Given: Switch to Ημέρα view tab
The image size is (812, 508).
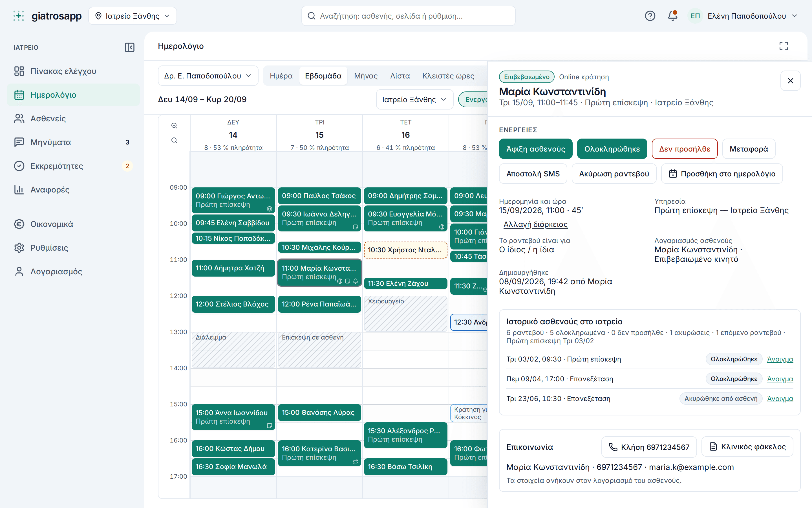Looking at the screenshot, I should 281,76.
